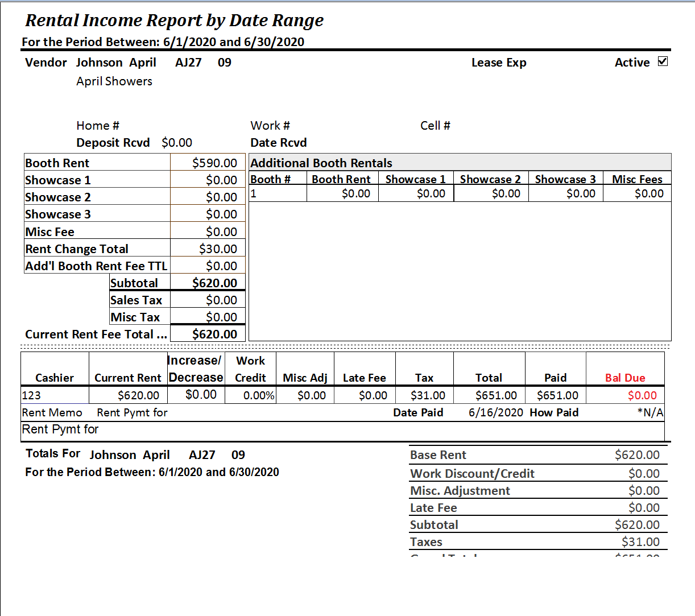The width and height of the screenshot is (695, 616).
Task: Click the Misc Fee row label
Action: point(50,232)
